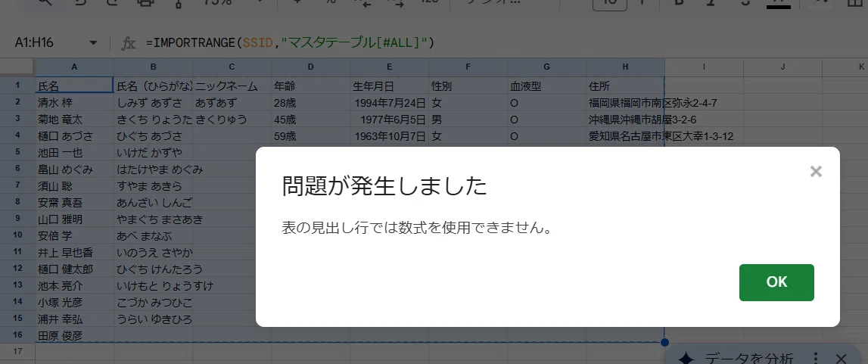
Task: Click the cell 畠山 めぐみ
Action: click(74, 169)
